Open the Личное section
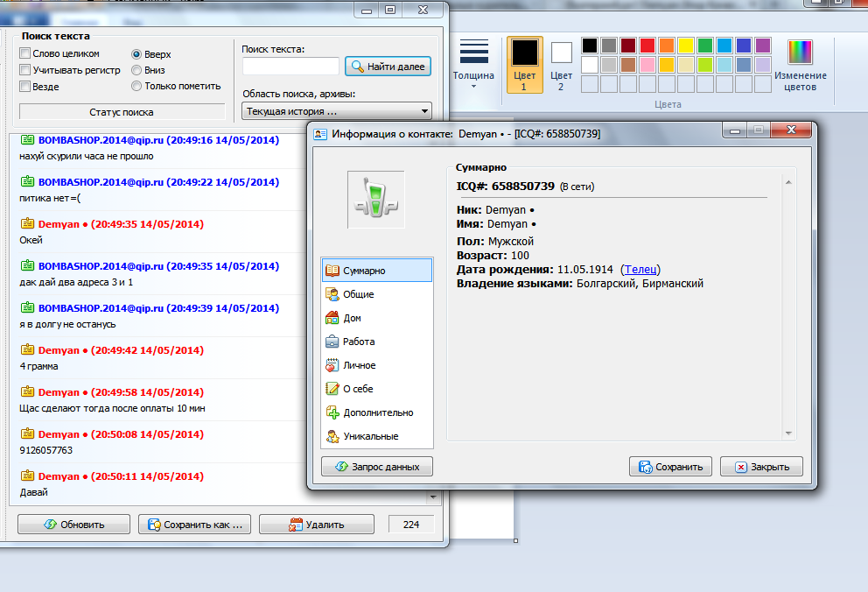The width and height of the screenshot is (868, 592). point(376,365)
